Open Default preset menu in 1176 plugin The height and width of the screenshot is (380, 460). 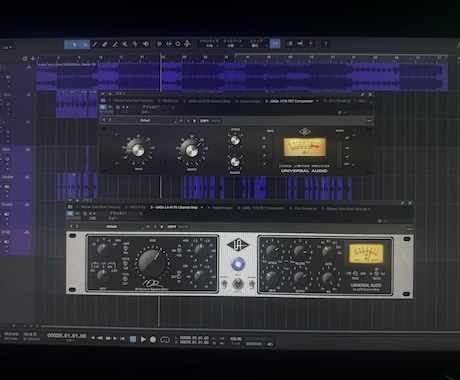(x=145, y=120)
